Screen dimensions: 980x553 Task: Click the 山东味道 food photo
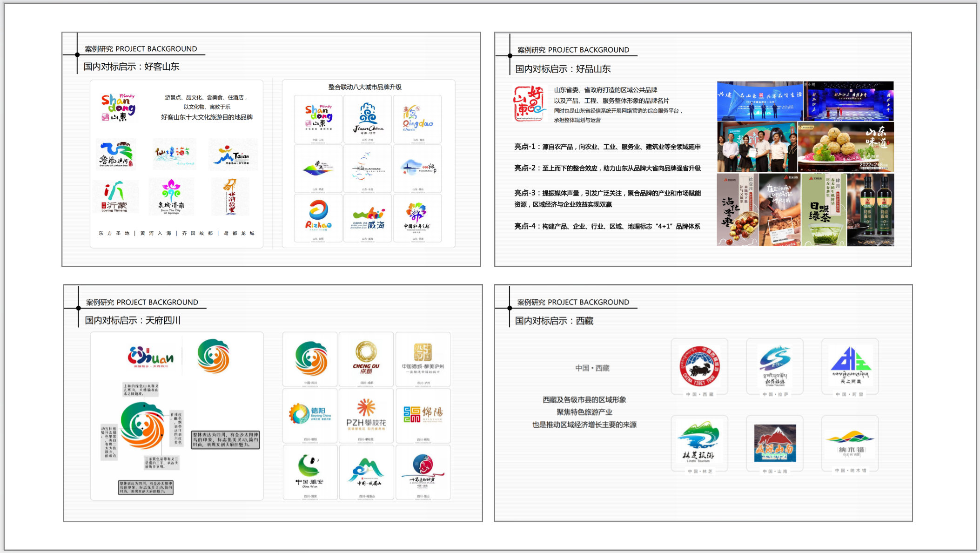[x=846, y=147]
